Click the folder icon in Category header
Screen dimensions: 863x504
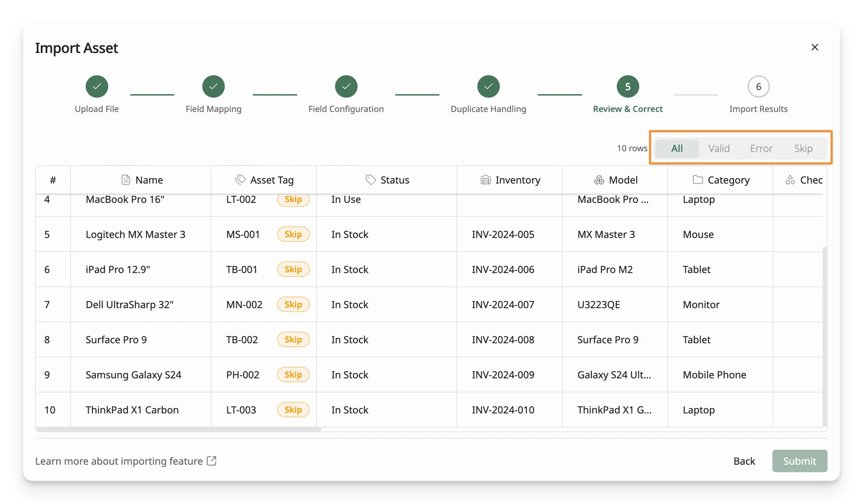[x=698, y=180]
